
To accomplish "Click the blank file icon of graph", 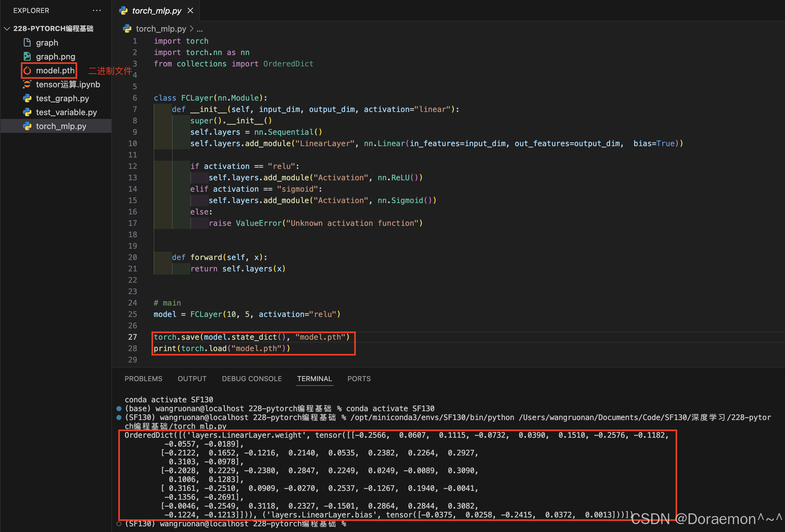I will pos(28,43).
